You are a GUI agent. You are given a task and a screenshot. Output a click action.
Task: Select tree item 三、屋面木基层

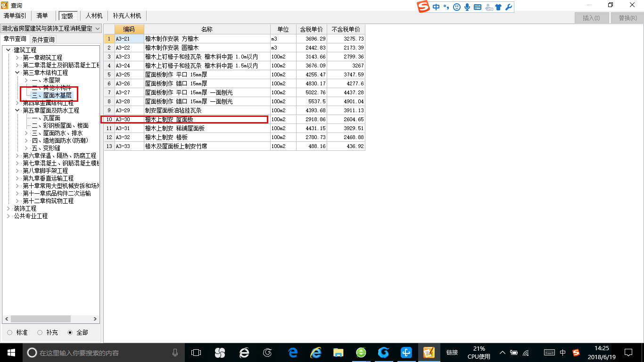click(52, 95)
